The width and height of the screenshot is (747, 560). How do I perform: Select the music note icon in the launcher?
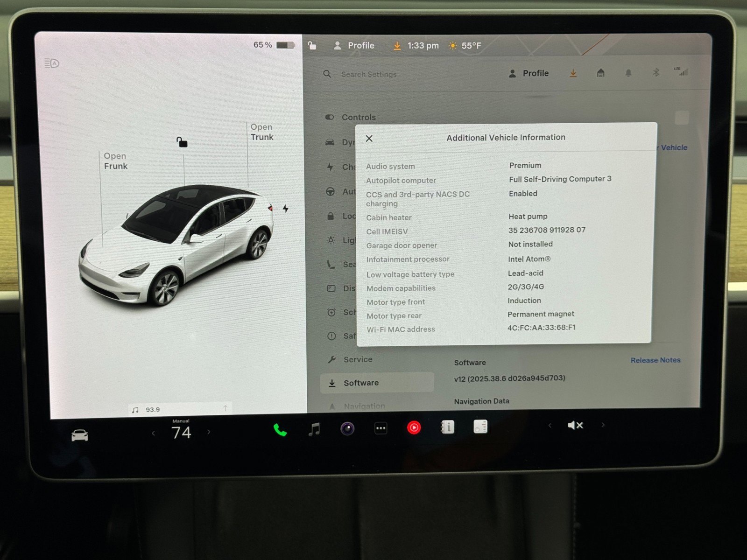314,427
